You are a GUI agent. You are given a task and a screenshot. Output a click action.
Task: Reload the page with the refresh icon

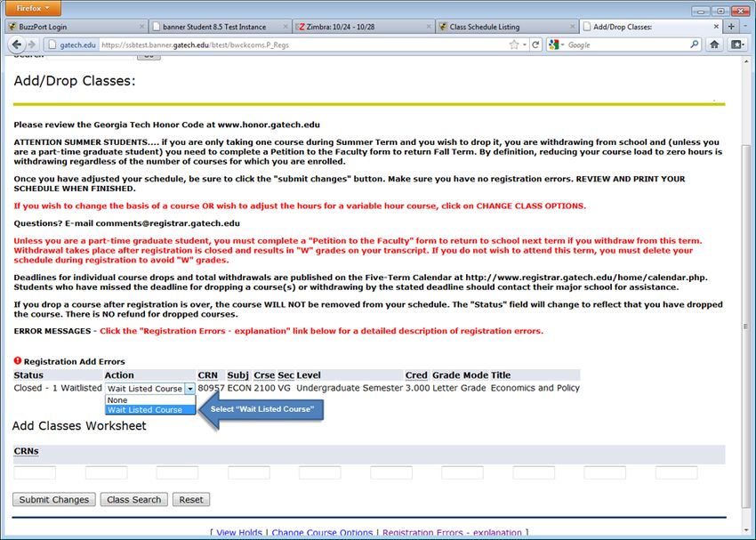[x=535, y=44]
